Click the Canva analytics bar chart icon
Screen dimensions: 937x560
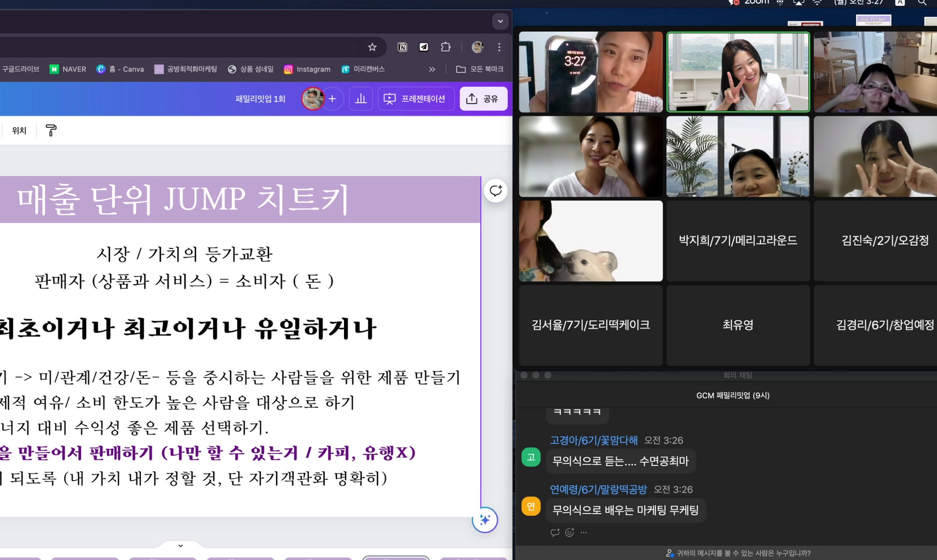361,99
